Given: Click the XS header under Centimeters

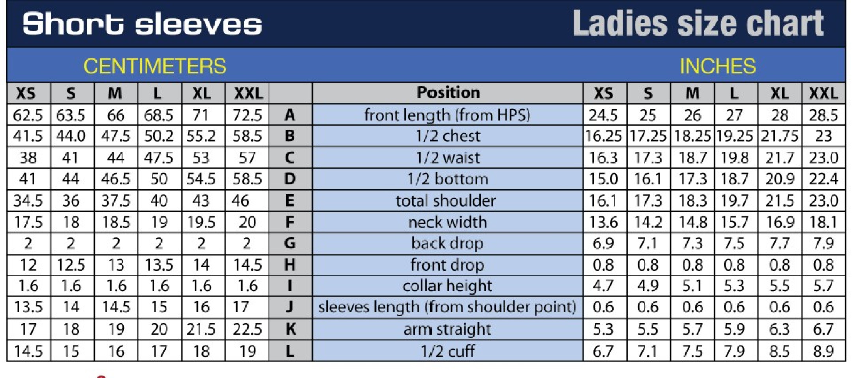Looking at the screenshot, I should pyautogui.click(x=26, y=94).
